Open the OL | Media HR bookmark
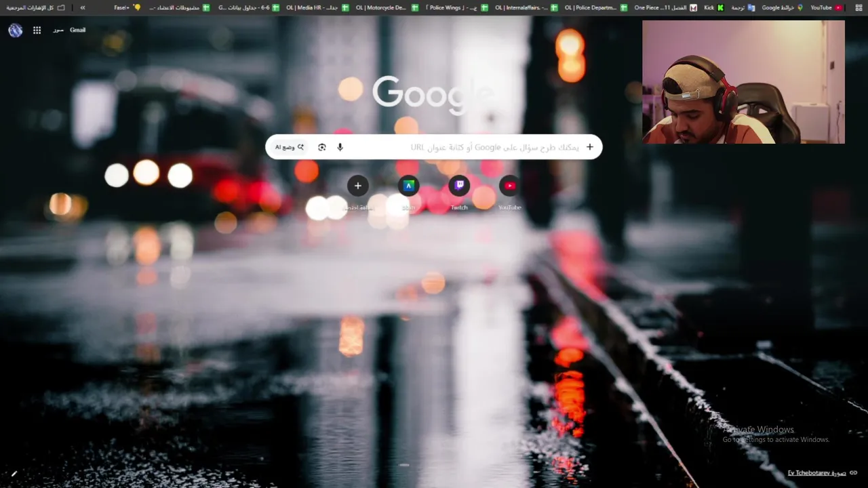This screenshot has width=868, height=488. (317, 7)
